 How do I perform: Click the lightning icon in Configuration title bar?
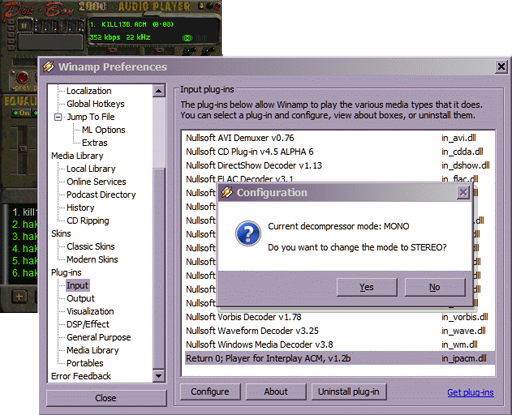click(227, 192)
